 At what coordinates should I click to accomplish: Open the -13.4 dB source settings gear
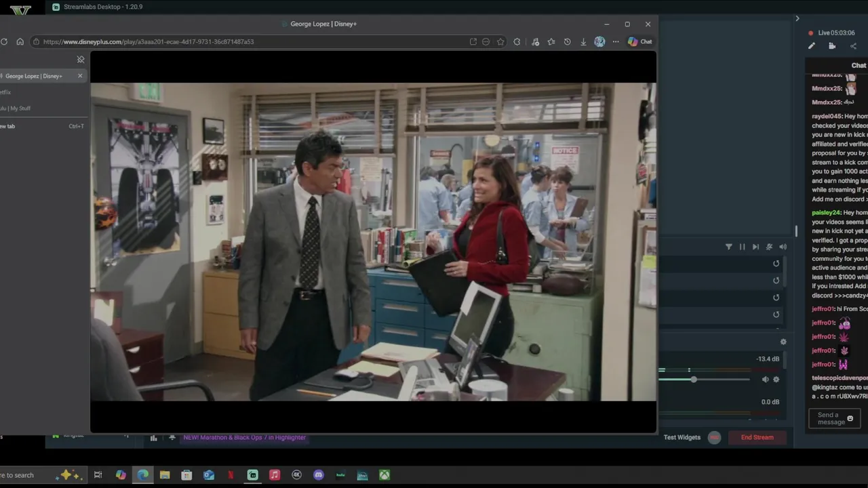[x=776, y=380]
